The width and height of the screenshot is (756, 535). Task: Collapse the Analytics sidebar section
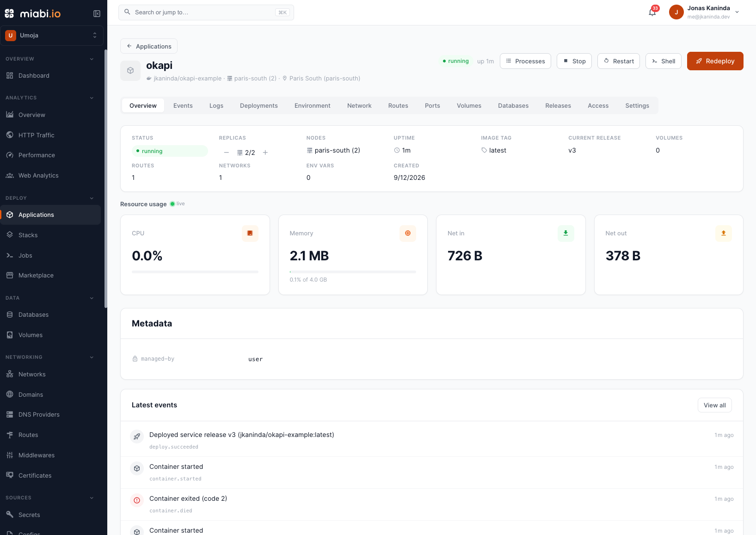pos(92,98)
